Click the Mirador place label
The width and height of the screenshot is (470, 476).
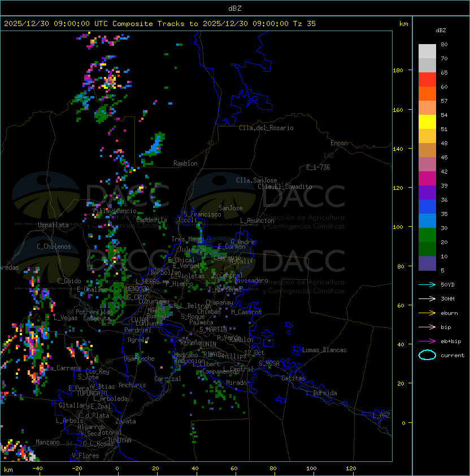238,383
